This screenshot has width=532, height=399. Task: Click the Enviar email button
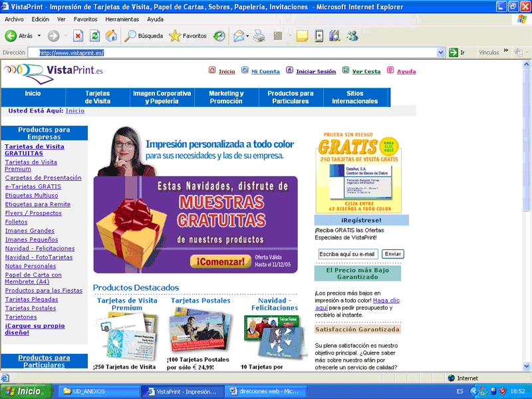[393, 254]
